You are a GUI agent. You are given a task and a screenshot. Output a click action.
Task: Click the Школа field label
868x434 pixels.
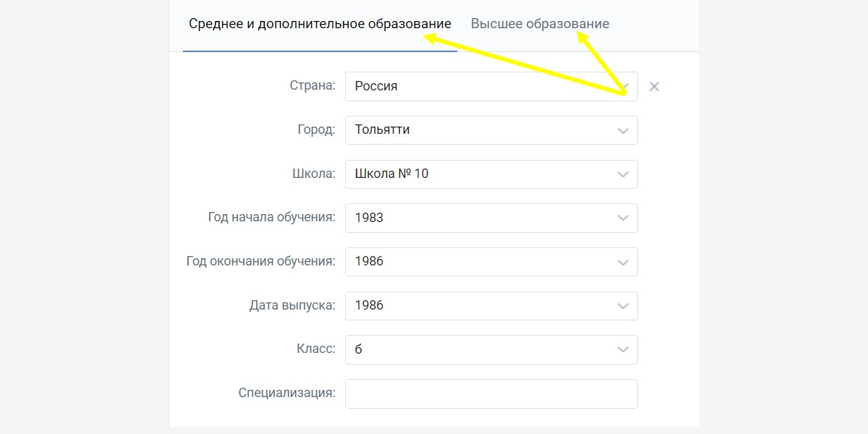(313, 174)
